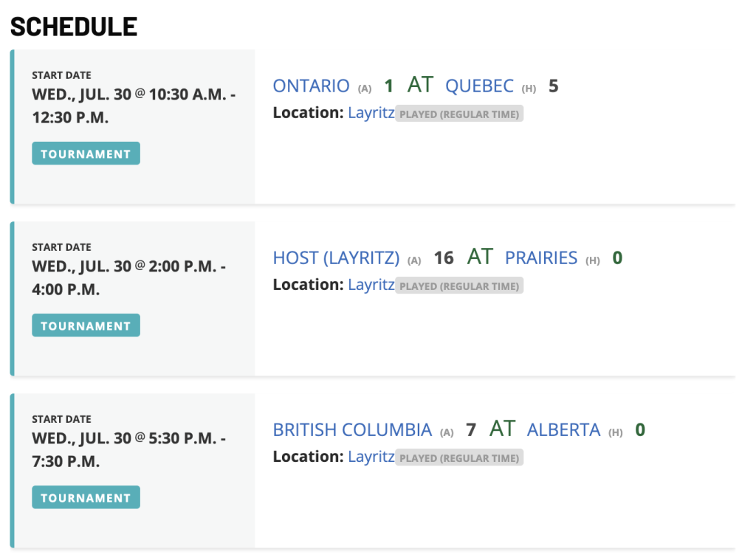Open the Prairies team link
The height and width of the screenshot is (560, 756).
click(541, 258)
